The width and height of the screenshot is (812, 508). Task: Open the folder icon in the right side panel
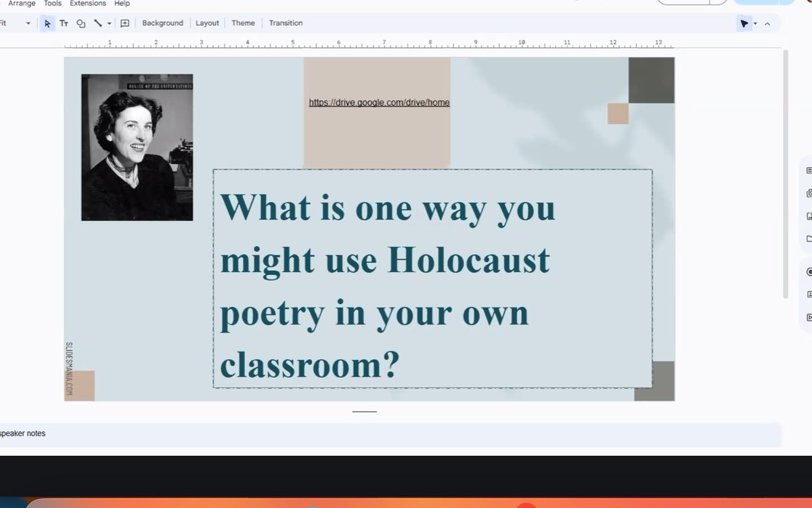(x=808, y=238)
